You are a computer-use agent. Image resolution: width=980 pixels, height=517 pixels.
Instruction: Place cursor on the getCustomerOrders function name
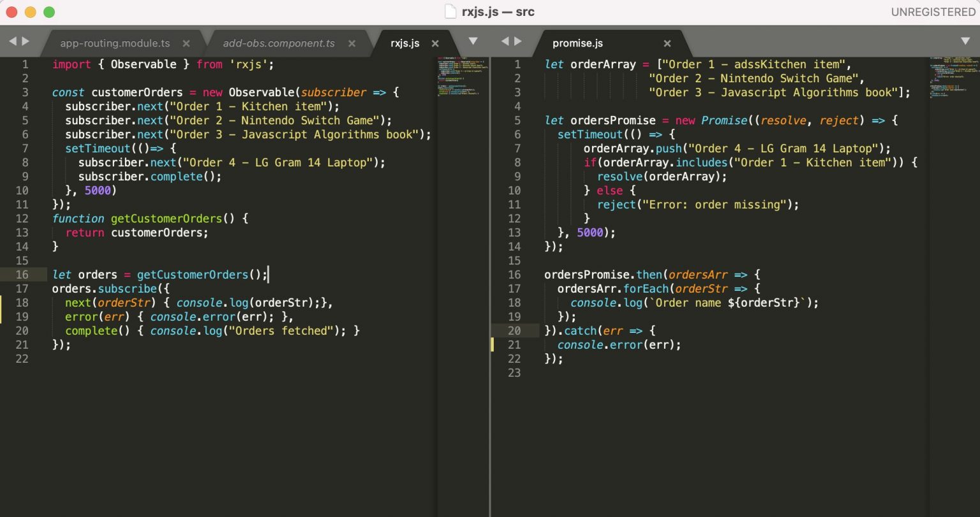point(167,218)
